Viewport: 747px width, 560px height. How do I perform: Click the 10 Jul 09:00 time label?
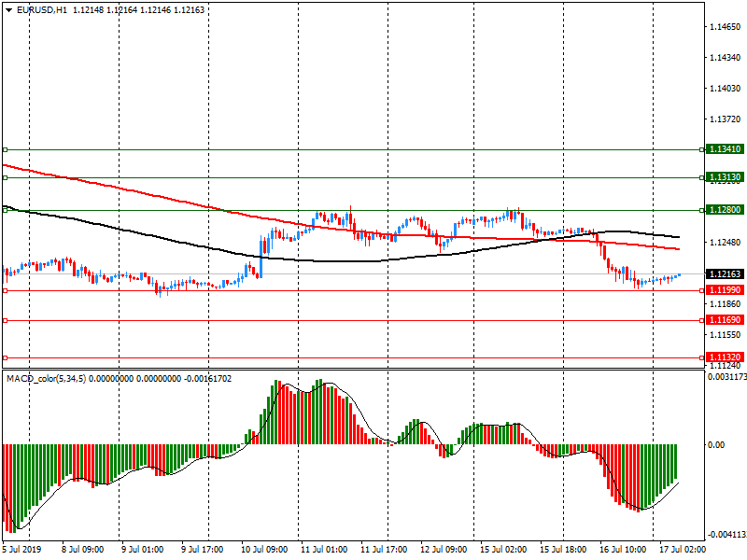(264, 550)
